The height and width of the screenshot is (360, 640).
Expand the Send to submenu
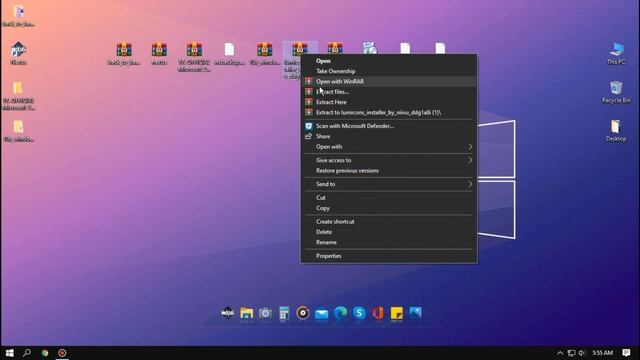tap(389, 184)
